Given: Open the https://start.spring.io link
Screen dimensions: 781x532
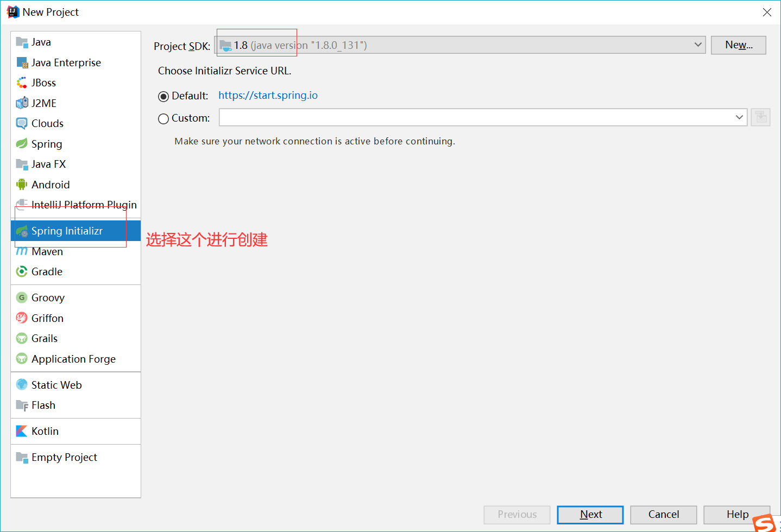Looking at the screenshot, I should coord(268,96).
